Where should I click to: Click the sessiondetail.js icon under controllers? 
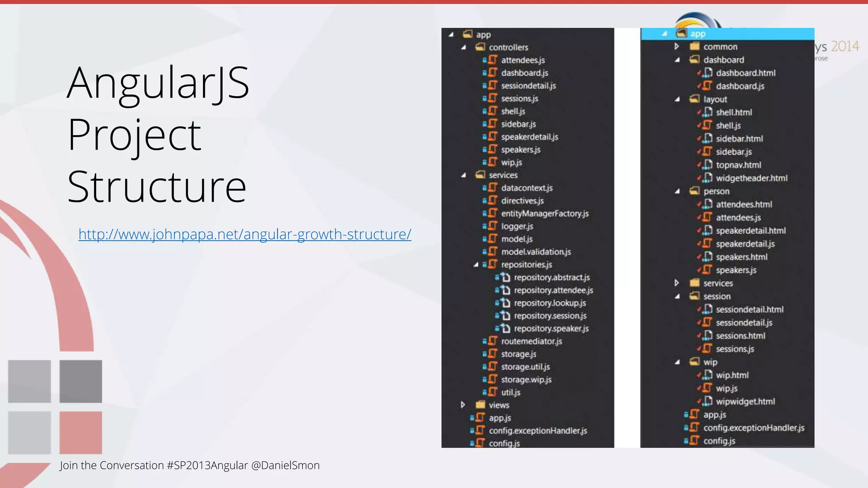point(492,85)
